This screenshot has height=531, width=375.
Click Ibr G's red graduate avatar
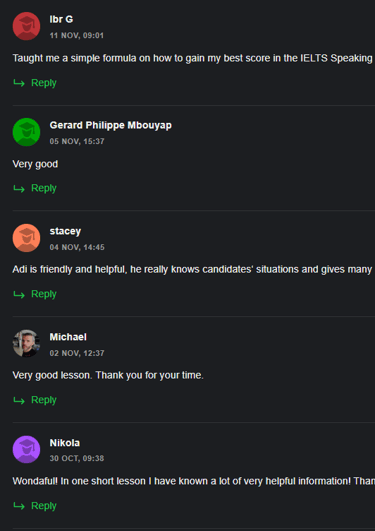pos(26,26)
